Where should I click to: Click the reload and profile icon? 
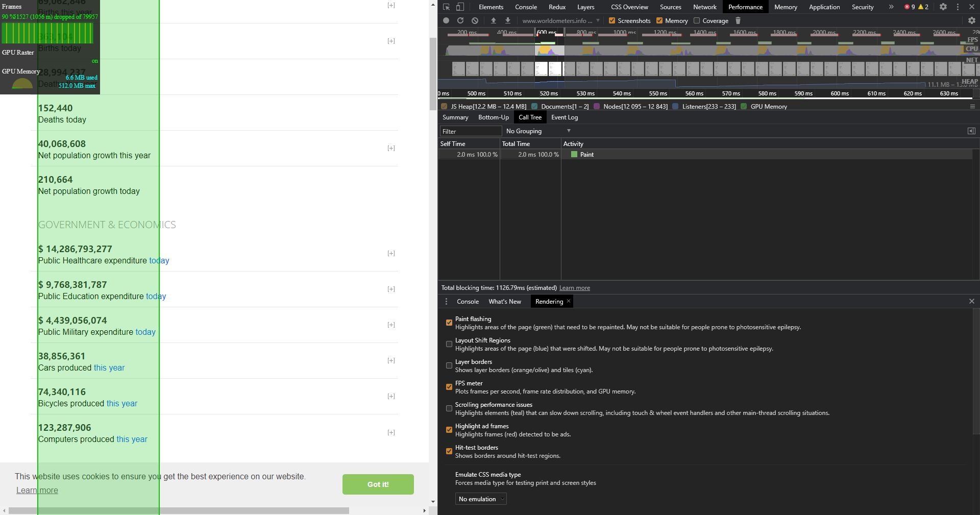click(x=460, y=21)
